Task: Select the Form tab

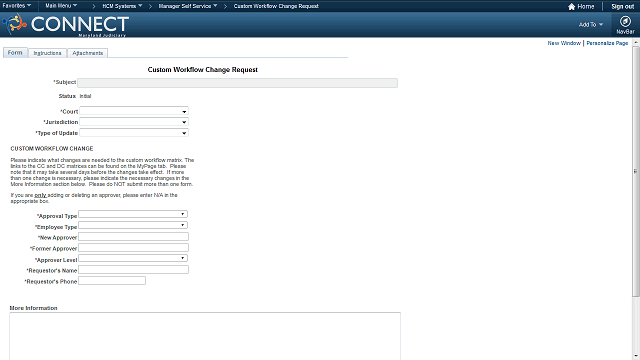Action: 15,53
